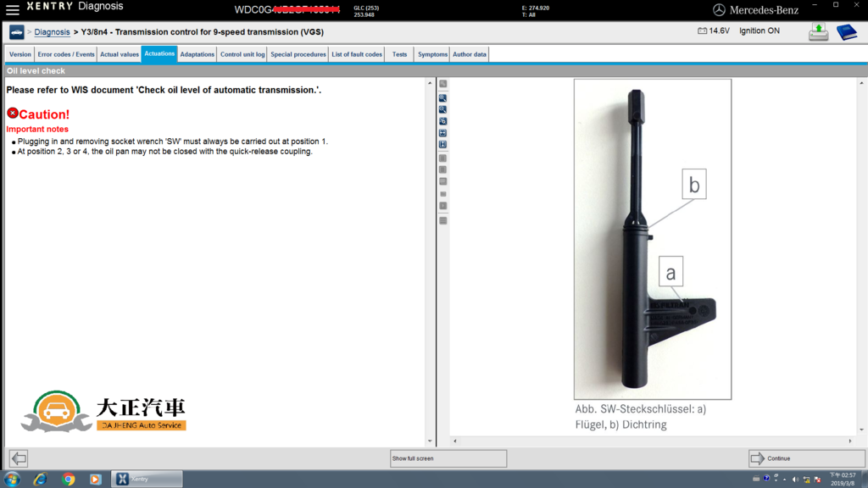
Task: Click the image pane scroll left arrow
Action: point(455,441)
